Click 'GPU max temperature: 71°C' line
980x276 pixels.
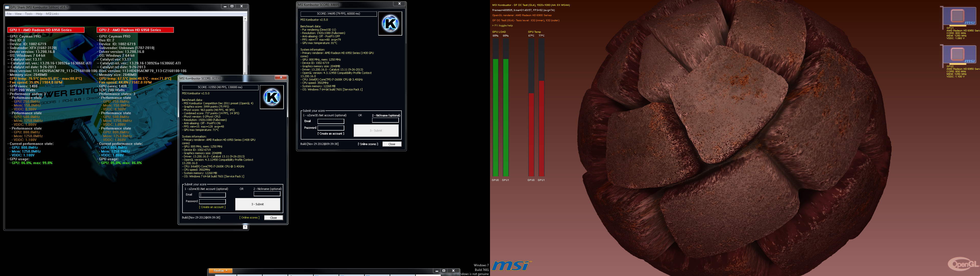tap(201, 130)
